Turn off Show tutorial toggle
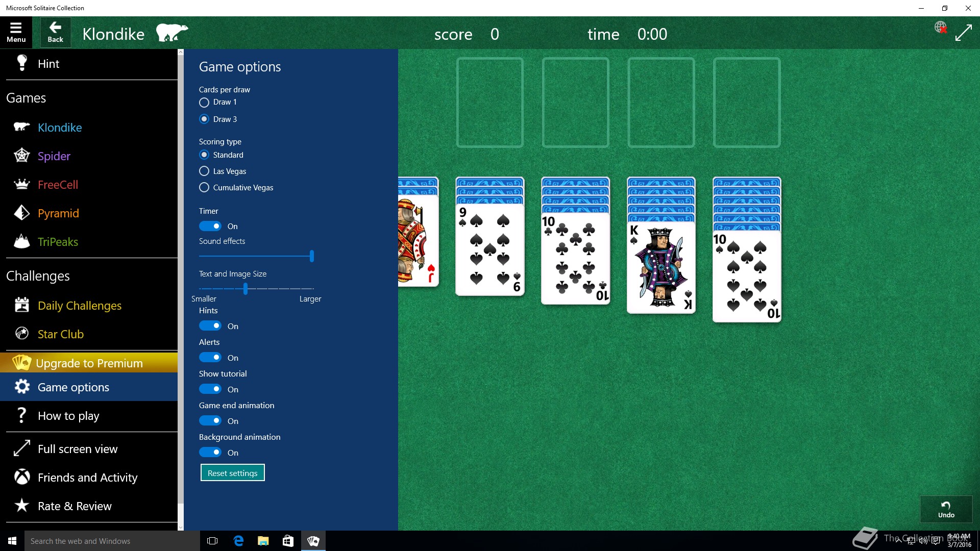 210,389
